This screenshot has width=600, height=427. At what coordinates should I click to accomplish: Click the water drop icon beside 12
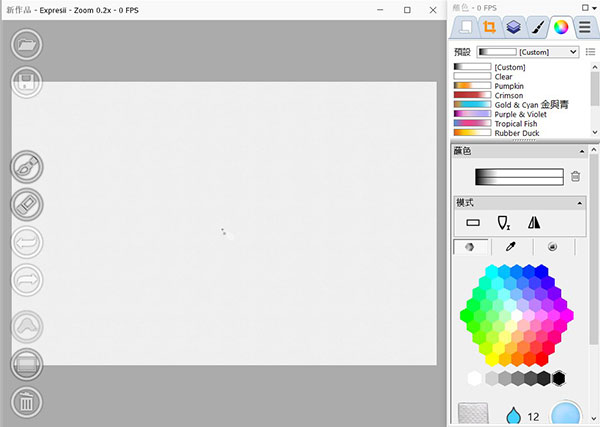click(x=513, y=416)
